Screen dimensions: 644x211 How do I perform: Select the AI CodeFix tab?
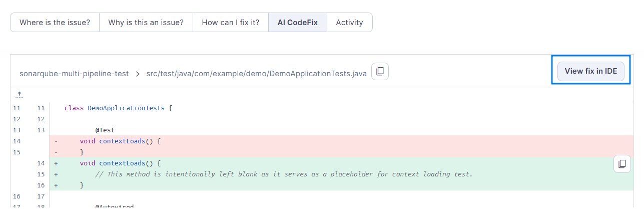[x=298, y=23]
